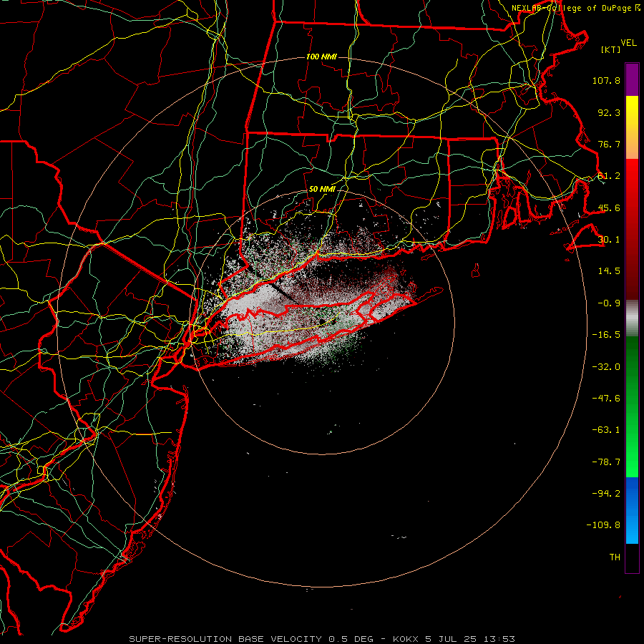Screen dimensions: 644x644
Task: Select the -78.7 velocity scale value
Action: (x=606, y=462)
